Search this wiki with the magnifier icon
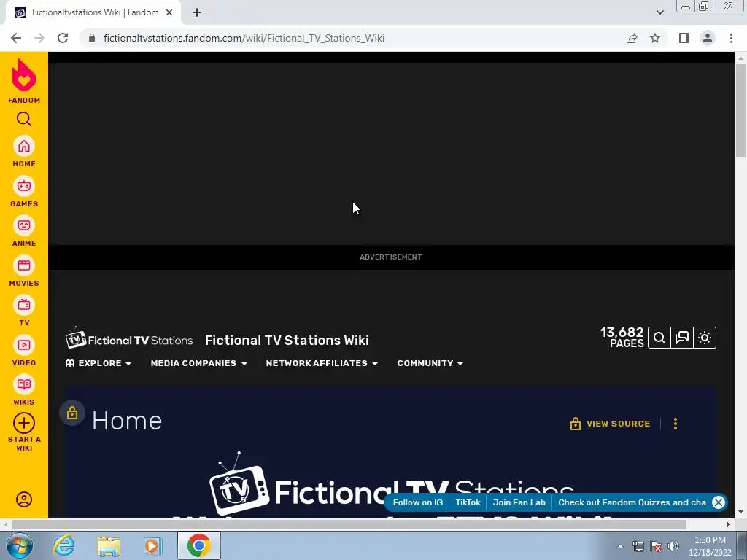This screenshot has height=560, width=747. pos(659,338)
